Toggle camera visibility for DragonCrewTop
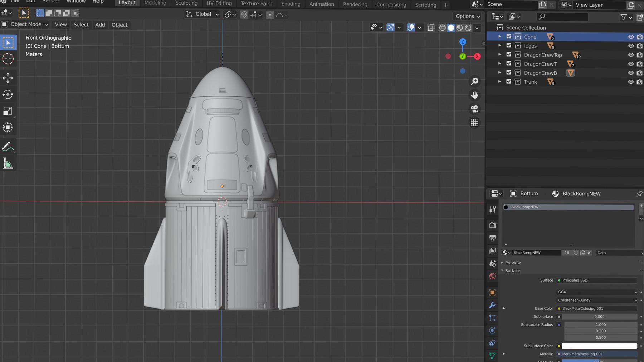Screen dimensions: 644x362 639,55
